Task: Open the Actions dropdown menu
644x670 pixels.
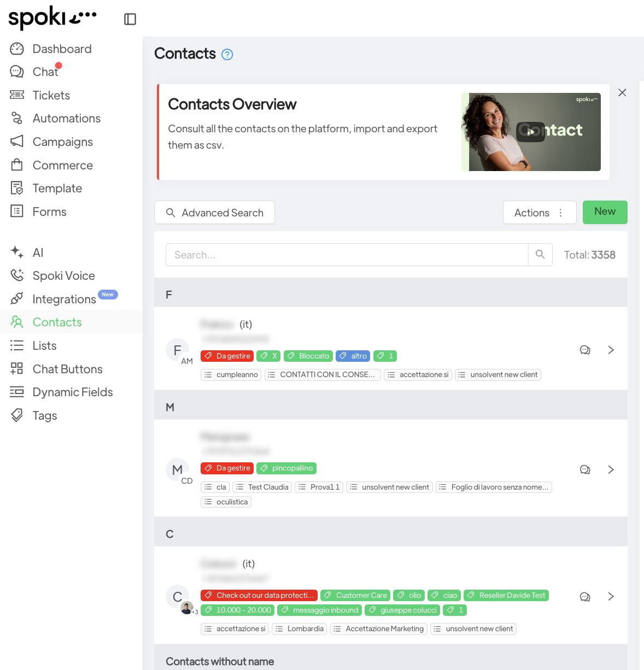Action: point(539,213)
